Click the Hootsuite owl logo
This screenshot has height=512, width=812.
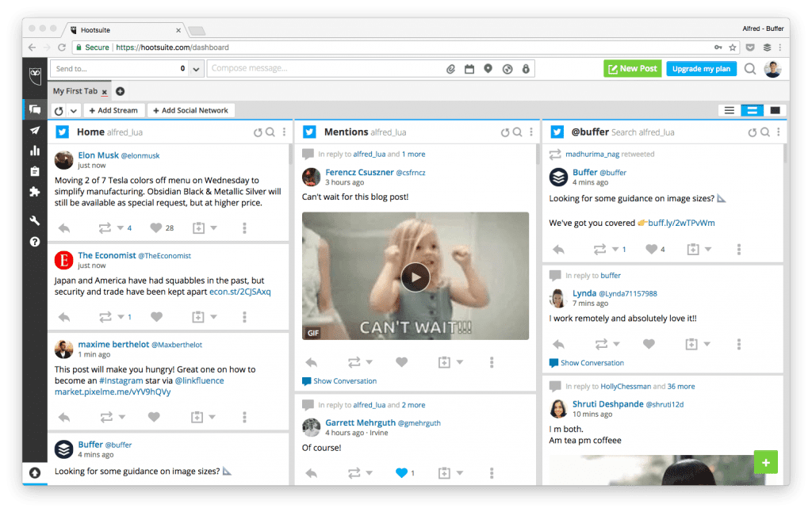coord(35,75)
